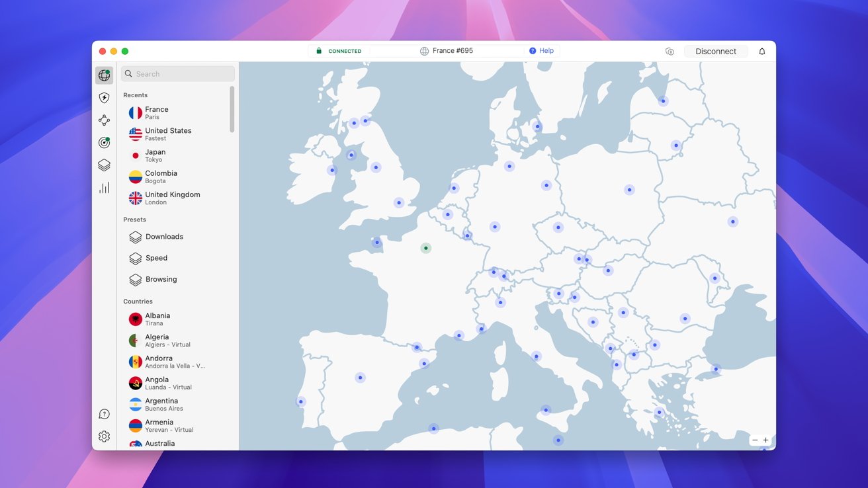Open the statistics bar chart icon

point(104,188)
